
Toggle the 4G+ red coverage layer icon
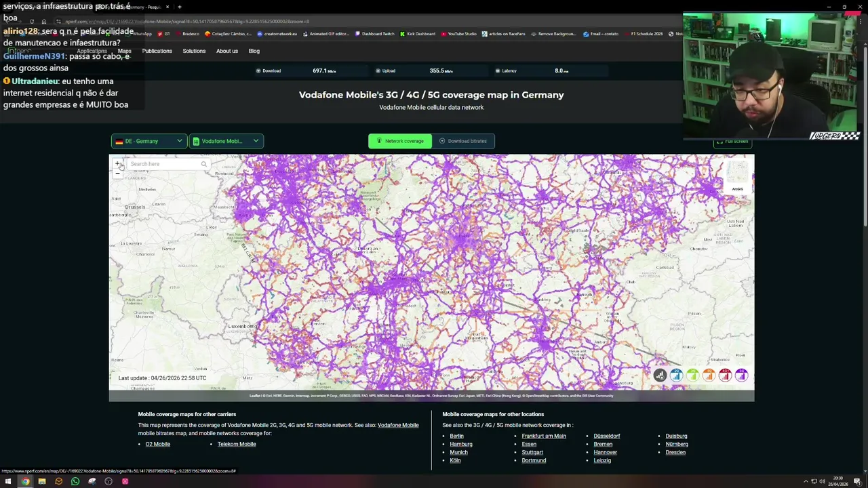[x=725, y=375]
